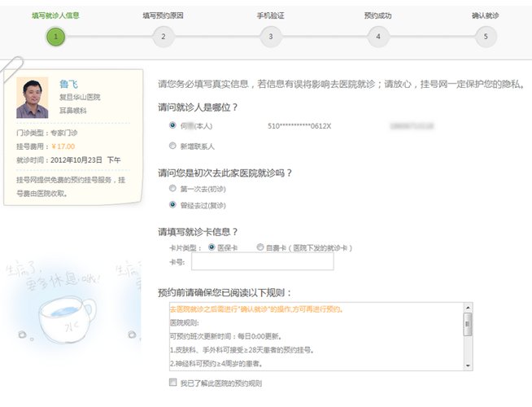
Task: Click step 1 circle in progress bar
Action: (x=55, y=37)
